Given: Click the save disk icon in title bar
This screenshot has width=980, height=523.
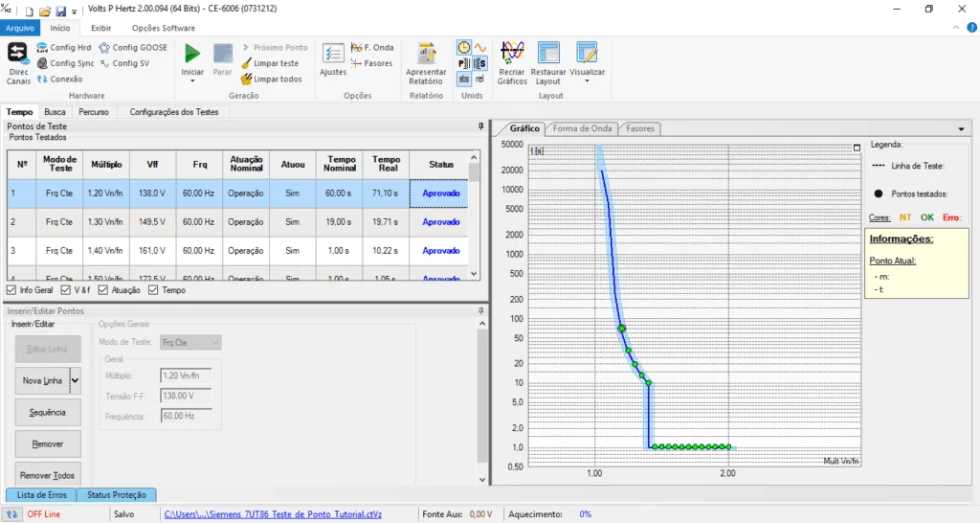Looking at the screenshot, I should (x=60, y=11).
